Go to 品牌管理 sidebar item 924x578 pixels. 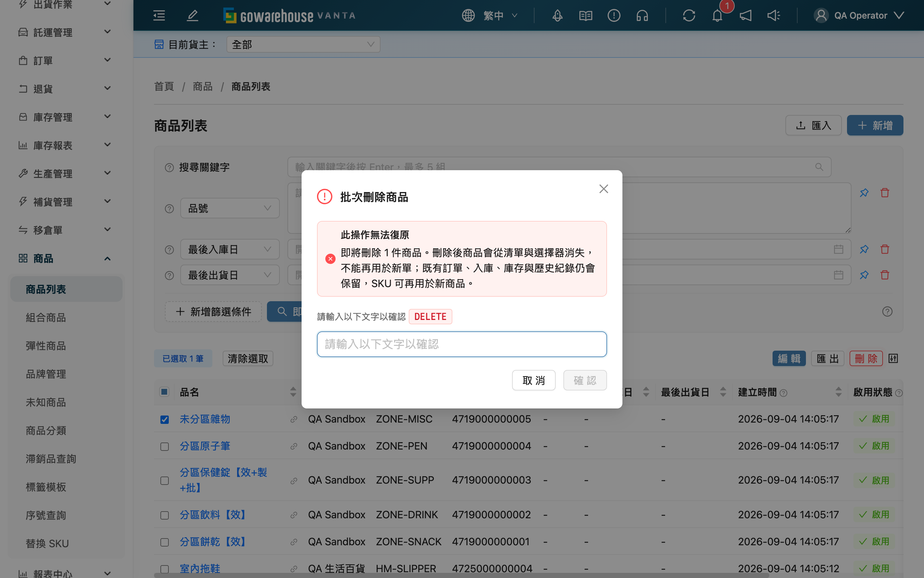[46, 374]
